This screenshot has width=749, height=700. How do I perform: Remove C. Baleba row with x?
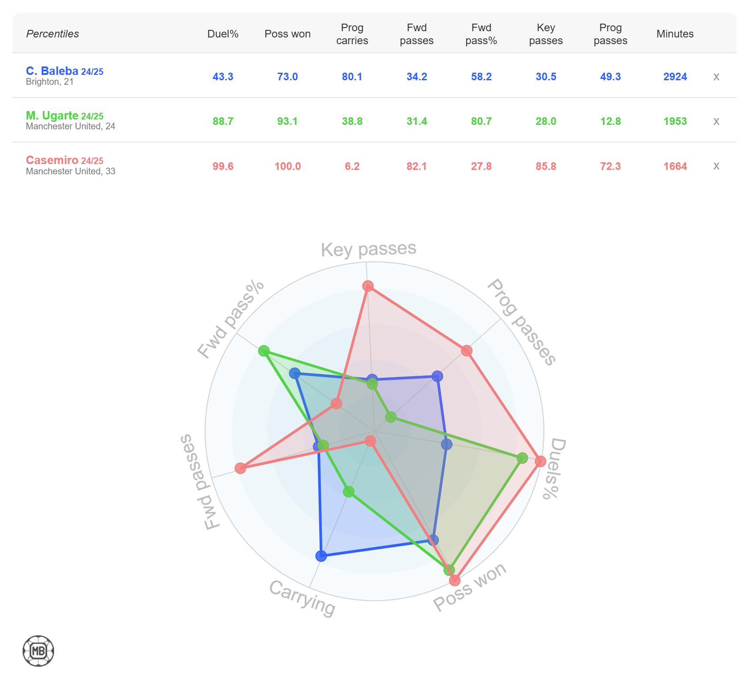[x=716, y=77]
